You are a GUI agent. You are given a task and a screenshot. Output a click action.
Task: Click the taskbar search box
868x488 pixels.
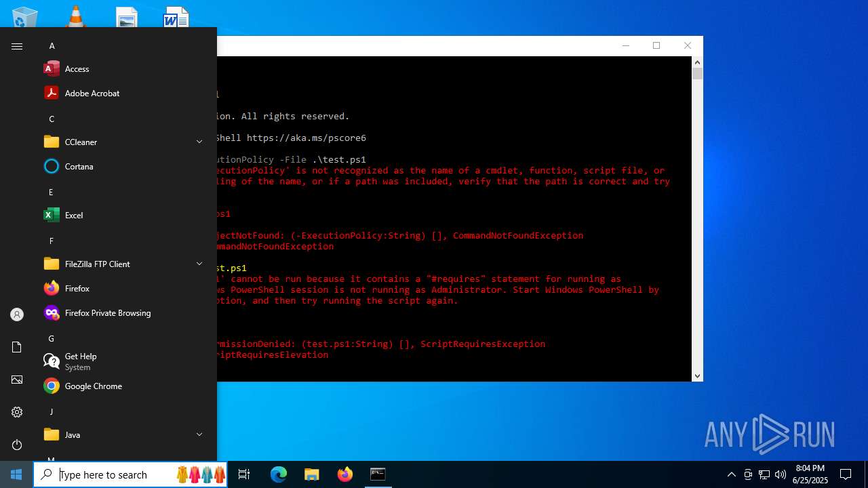click(131, 474)
